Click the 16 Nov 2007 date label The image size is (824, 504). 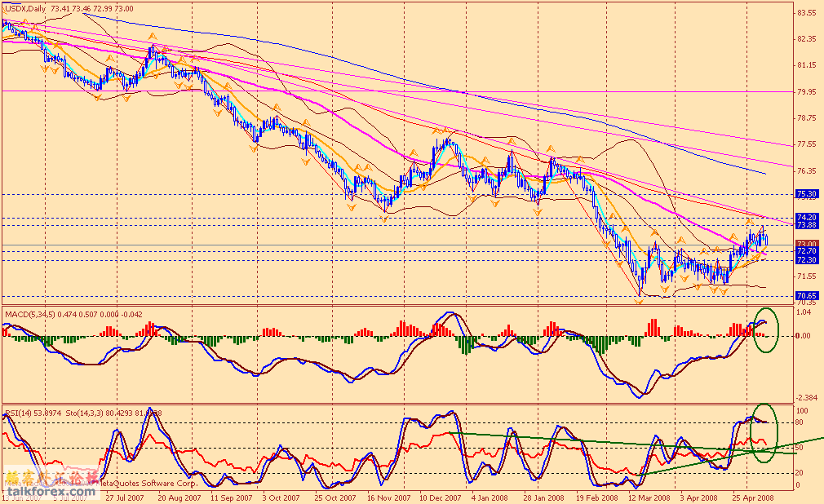[x=389, y=497]
